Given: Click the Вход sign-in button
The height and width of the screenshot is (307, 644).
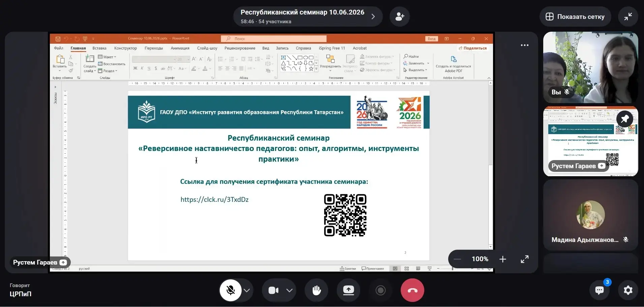Looking at the screenshot, I should [x=432, y=39].
